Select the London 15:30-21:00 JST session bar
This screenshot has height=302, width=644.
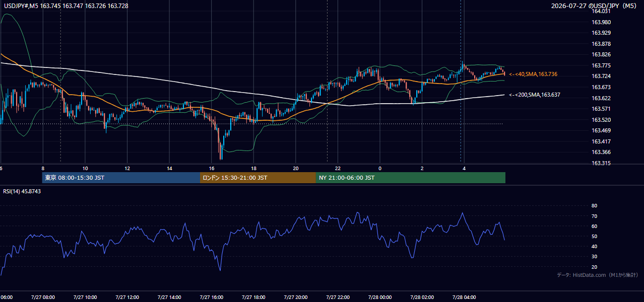point(257,178)
